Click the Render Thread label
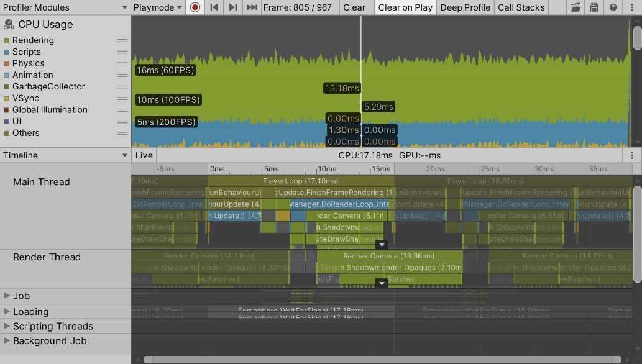Screen dimensions: 642x364 pos(47,257)
